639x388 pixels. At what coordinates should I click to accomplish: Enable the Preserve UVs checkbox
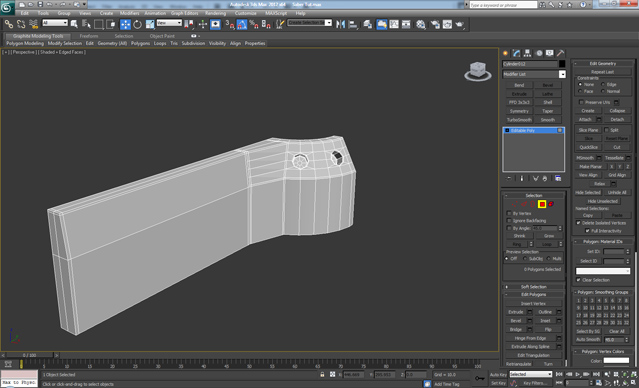[582, 102]
